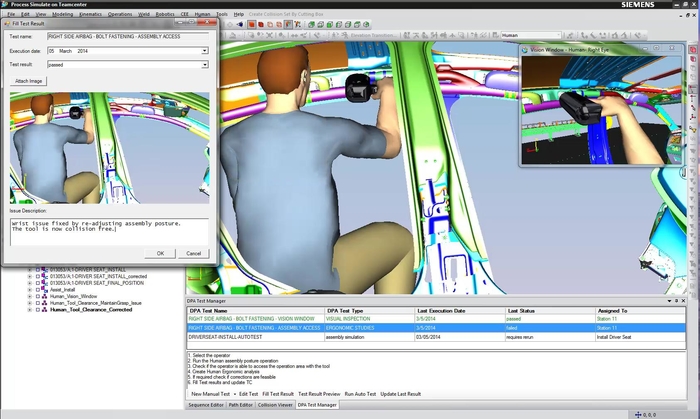
Task: Switch to the Path Editor tab
Action: coord(241,405)
